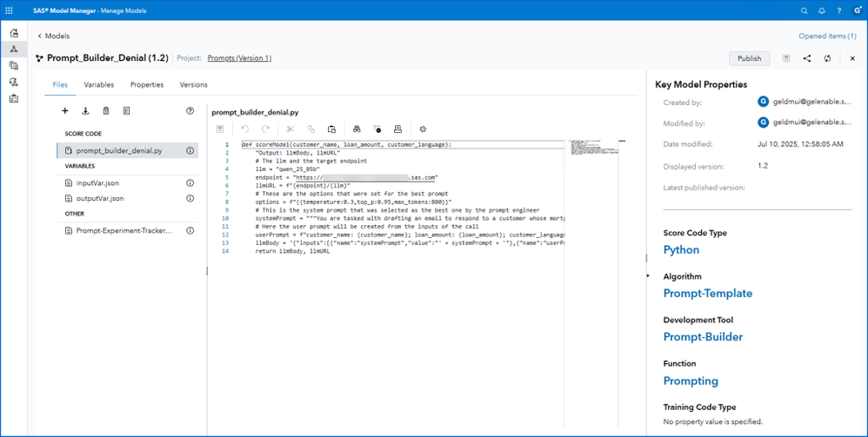Collapse the Key Model Properties panel arrow

point(648,275)
